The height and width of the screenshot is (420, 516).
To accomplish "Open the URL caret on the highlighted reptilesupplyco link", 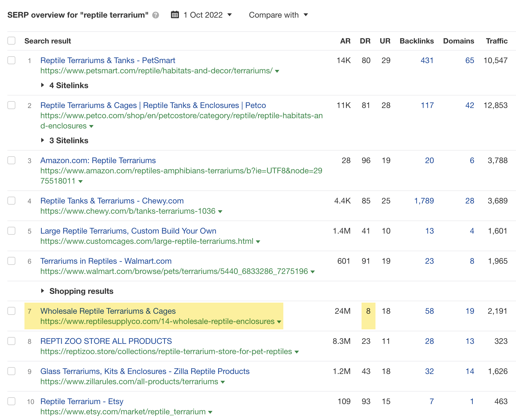I will tap(279, 322).
